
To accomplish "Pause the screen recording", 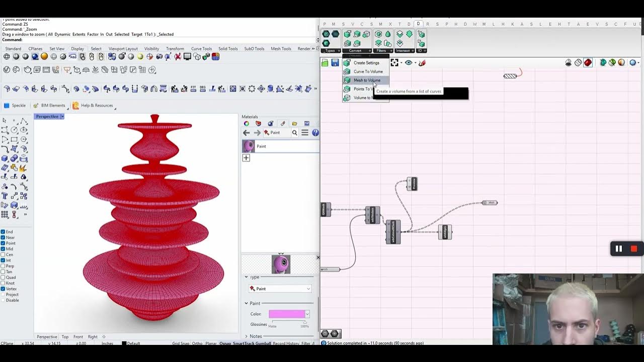I will (x=619, y=249).
